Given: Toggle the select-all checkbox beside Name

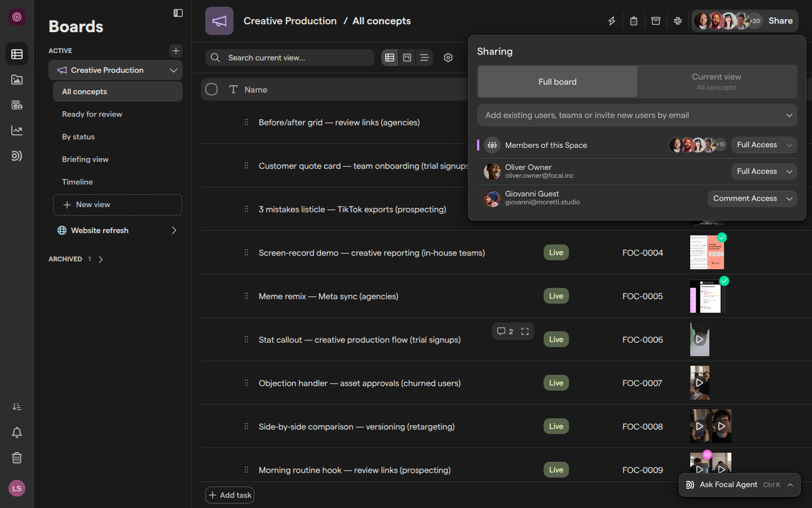Looking at the screenshot, I should click(x=211, y=89).
